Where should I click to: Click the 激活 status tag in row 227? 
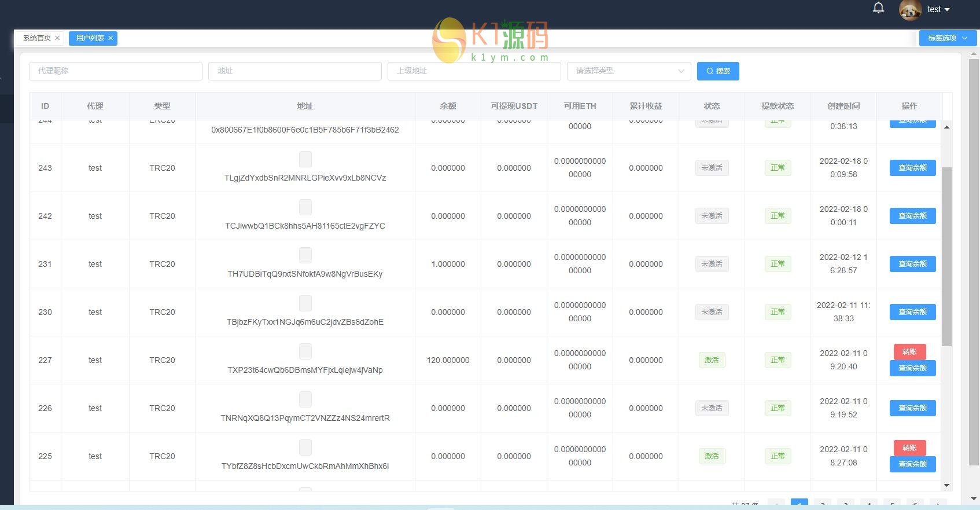[712, 360]
